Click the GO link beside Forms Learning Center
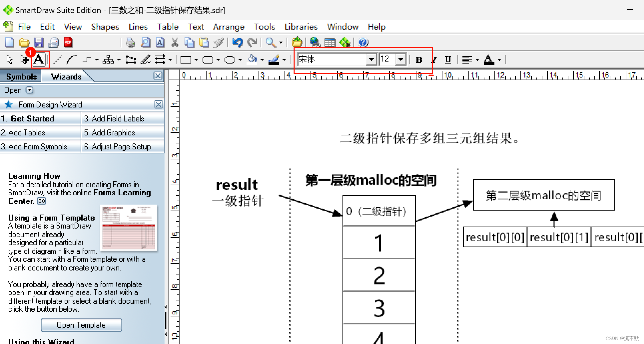The height and width of the screenshot is (344, 644). (42, 201)
